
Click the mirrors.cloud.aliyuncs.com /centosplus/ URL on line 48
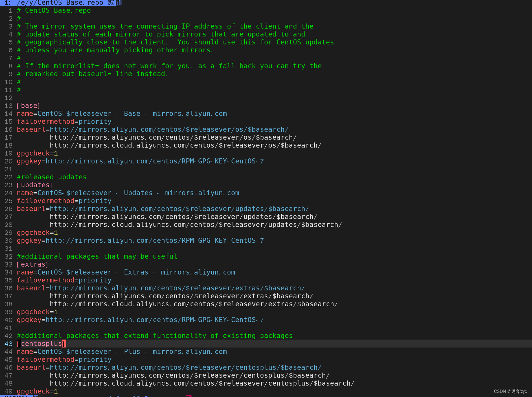(x=202, y=383)
